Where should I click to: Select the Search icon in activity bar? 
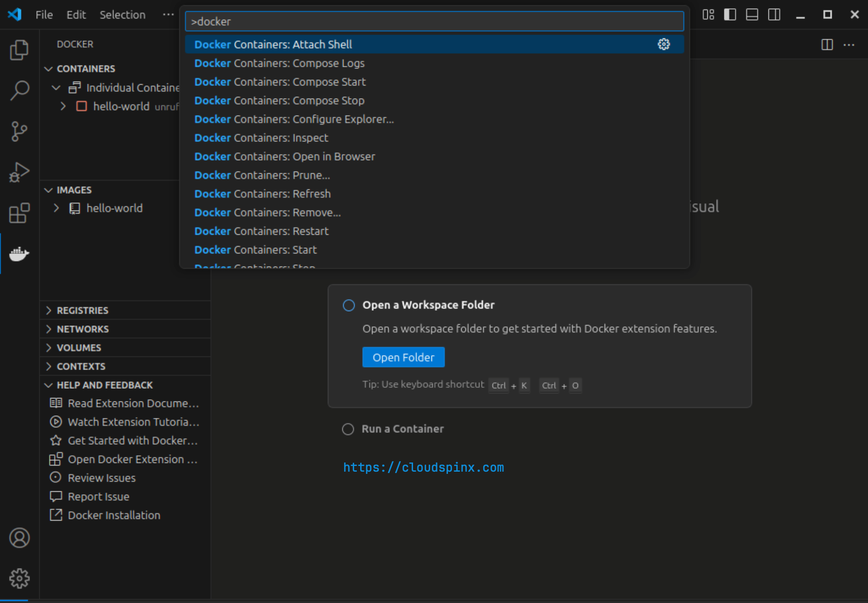(x=19, y=89)
